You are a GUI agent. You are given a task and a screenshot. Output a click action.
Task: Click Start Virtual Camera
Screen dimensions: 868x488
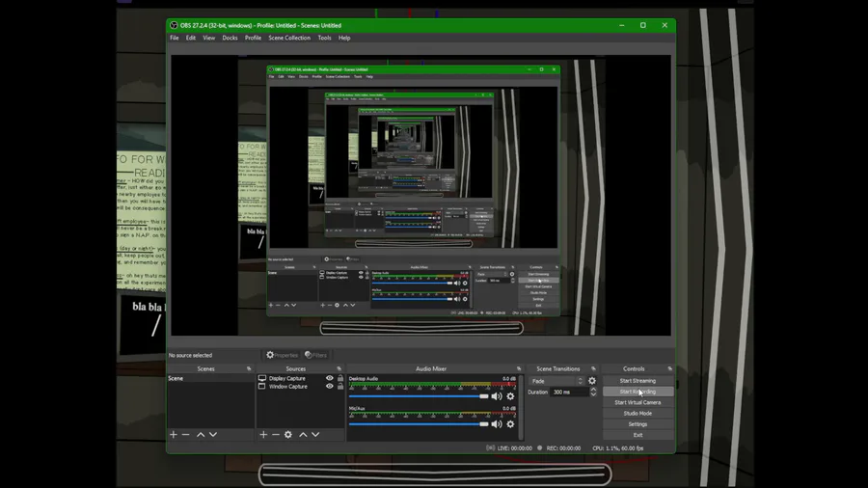point(637,403)
